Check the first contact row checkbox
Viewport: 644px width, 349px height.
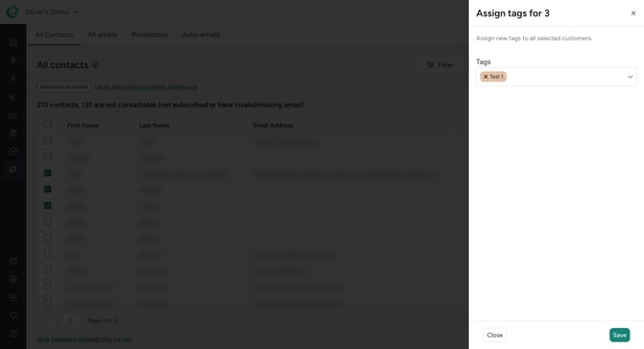(x=48, y=140)
